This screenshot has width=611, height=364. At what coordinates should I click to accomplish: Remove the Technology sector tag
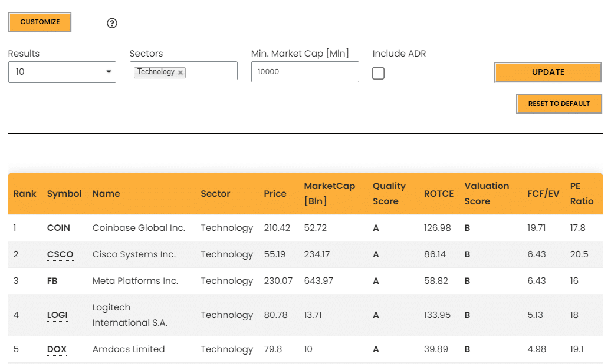180,72
